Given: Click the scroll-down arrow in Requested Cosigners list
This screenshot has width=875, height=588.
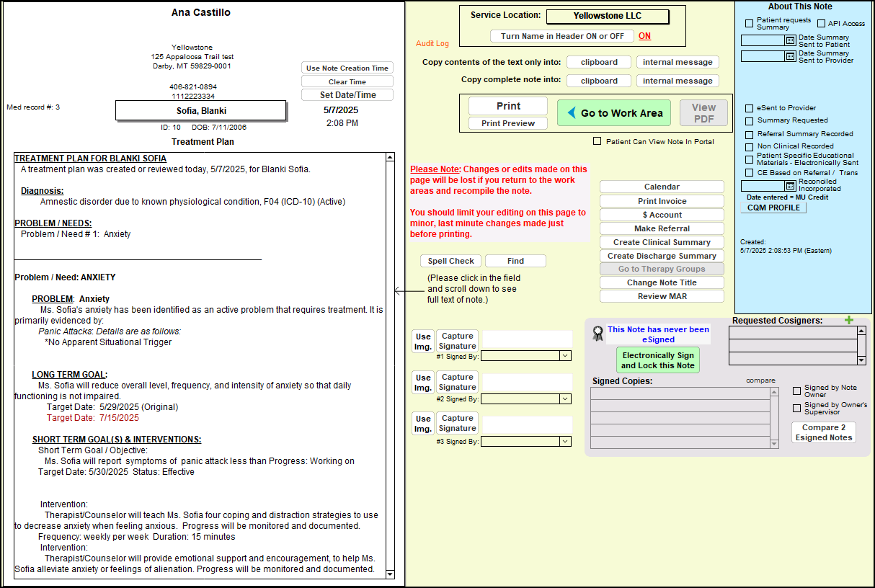Looking at the screenshot, I should (861, 360).
